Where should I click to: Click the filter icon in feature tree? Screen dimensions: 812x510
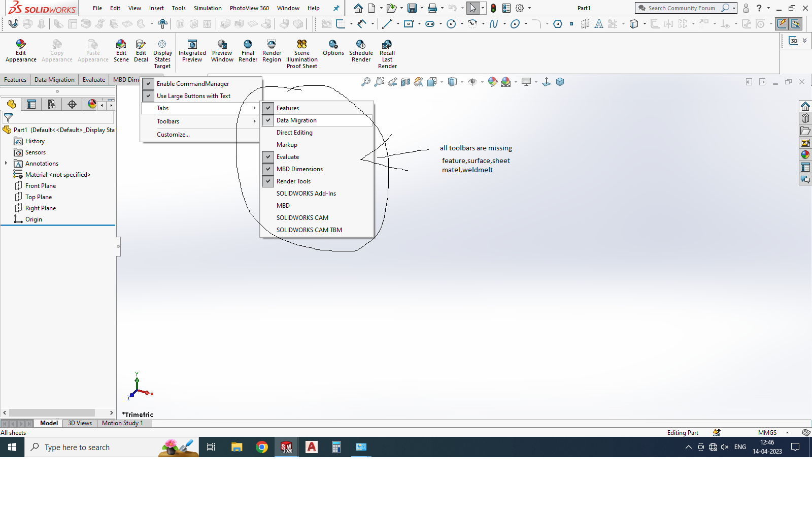(x=9, y=117)
